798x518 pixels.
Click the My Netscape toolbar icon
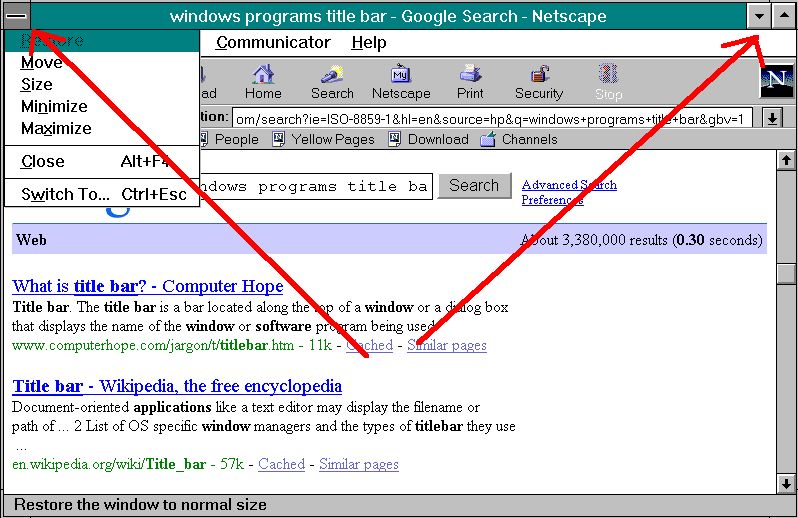tap(401, 82)
